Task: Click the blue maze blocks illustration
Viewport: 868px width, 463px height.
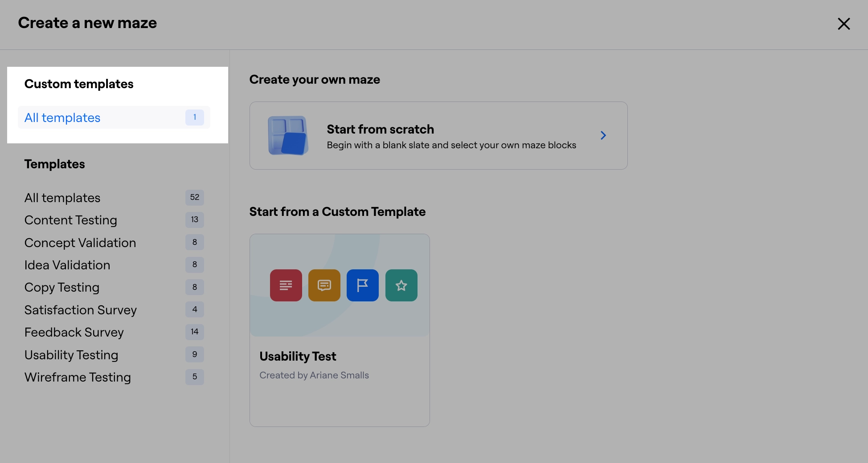Action: coord(288,135)
